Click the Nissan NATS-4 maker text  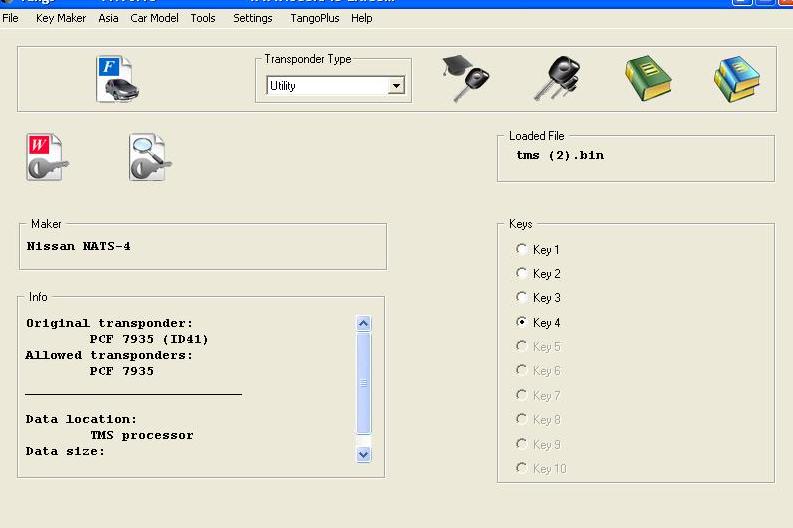[x=78, y=246]
